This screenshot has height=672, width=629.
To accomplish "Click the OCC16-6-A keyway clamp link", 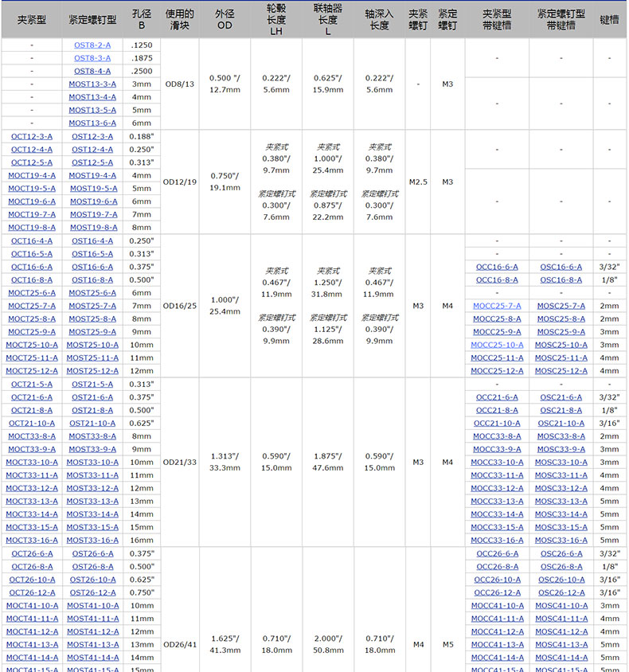I will (497, 268).
